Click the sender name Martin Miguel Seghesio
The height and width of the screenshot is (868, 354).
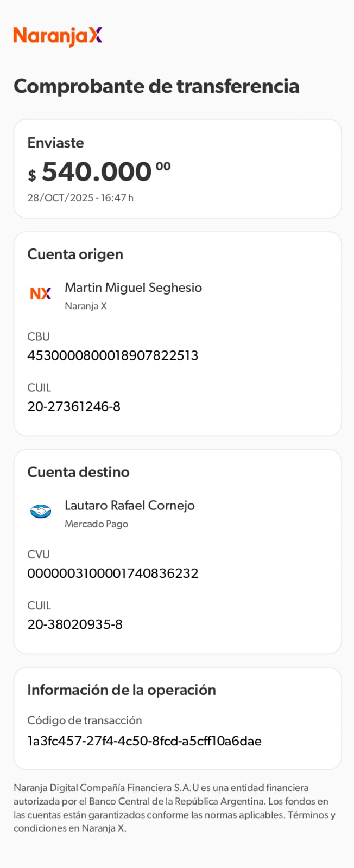(133, 288)
